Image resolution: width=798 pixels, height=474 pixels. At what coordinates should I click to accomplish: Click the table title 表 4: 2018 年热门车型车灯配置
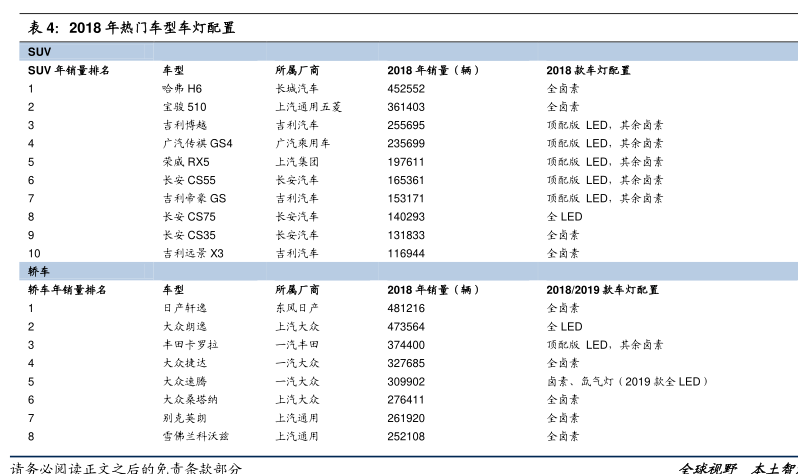(131, 27)
